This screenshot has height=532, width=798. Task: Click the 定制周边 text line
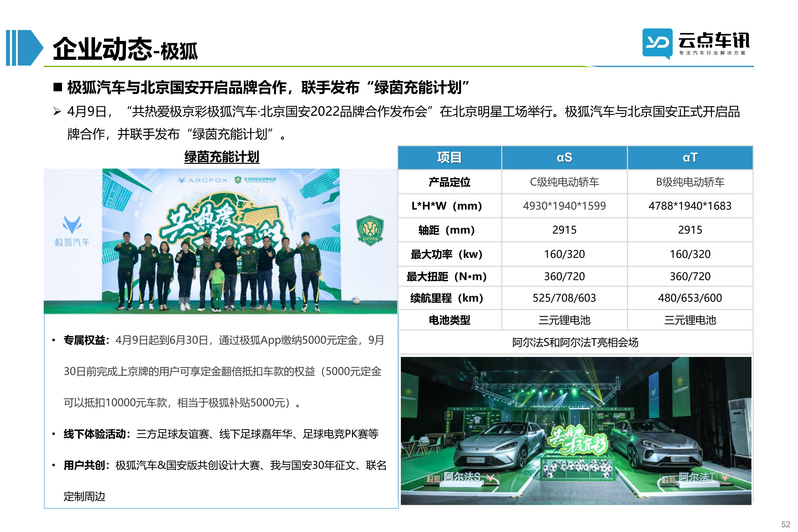tap(85, 496)
